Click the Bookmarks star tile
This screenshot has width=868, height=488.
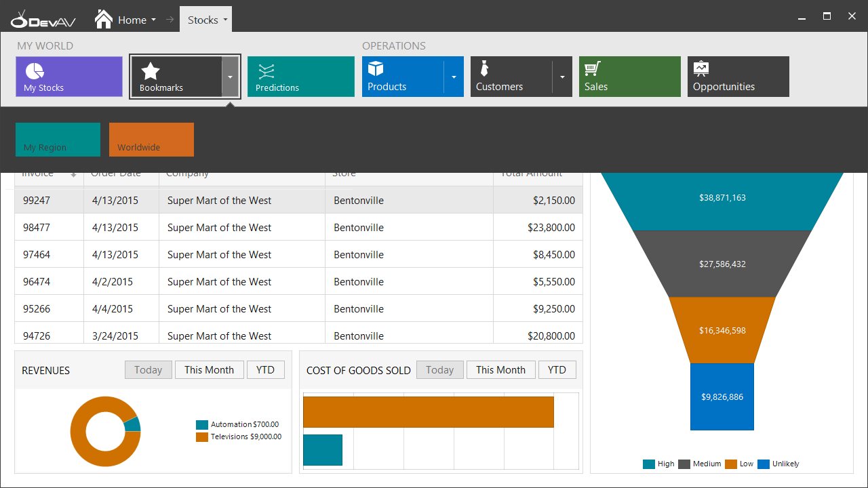click(x=176, y=77)
